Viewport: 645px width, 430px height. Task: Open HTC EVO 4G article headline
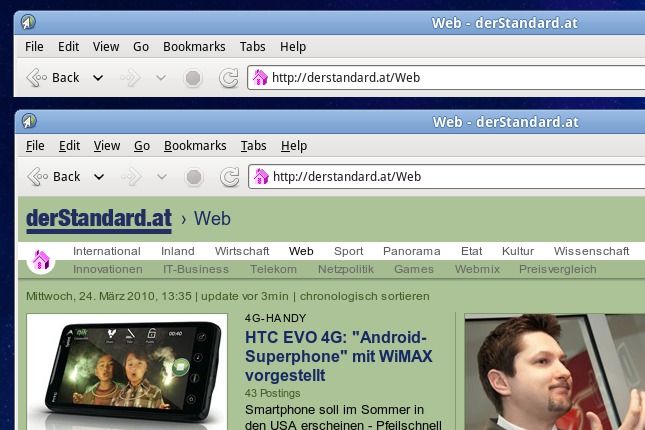pyautogui.click(x=339, y=356)
